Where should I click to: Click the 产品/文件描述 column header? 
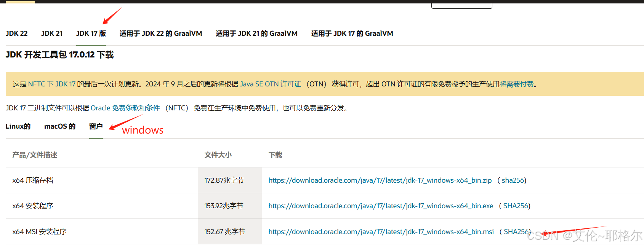35,155
